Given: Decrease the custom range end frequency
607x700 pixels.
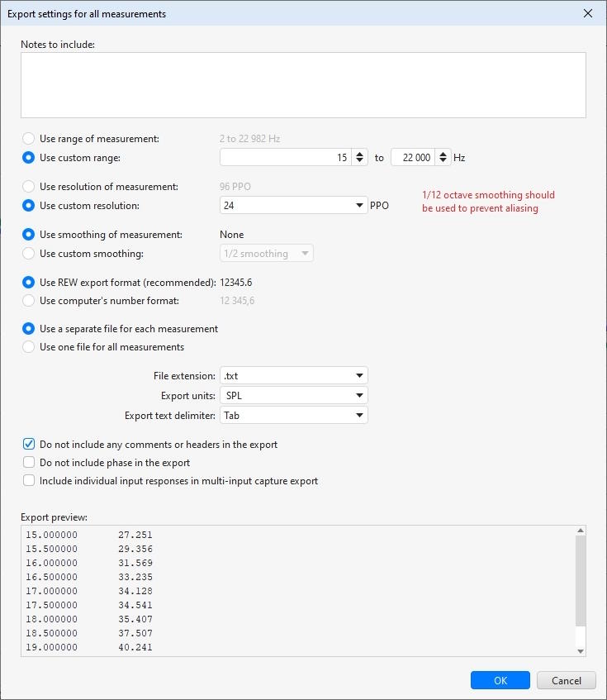Looking at the screenshot, I should (443, 161).
